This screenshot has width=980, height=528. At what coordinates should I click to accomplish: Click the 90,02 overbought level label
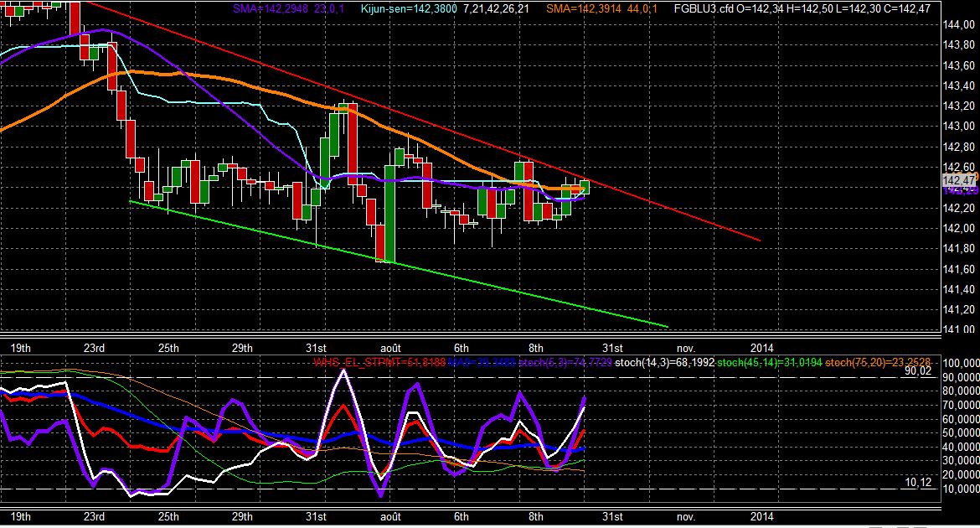pyautogui.click(x=918, y=371)
